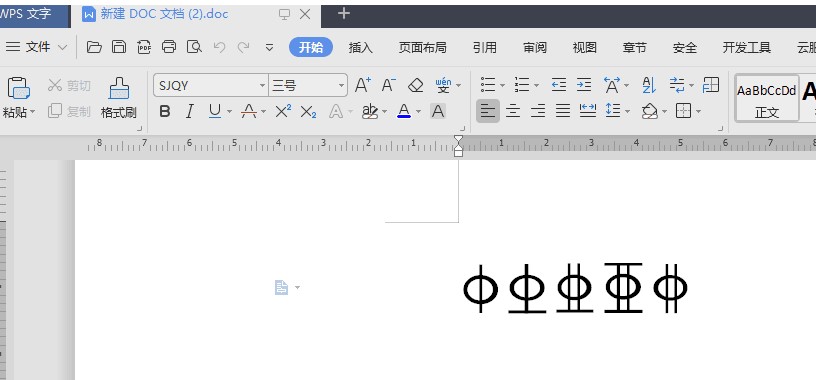Screen dimensions: 816x380
Task: Copy selection using 复制
Action: pos(69,111)
